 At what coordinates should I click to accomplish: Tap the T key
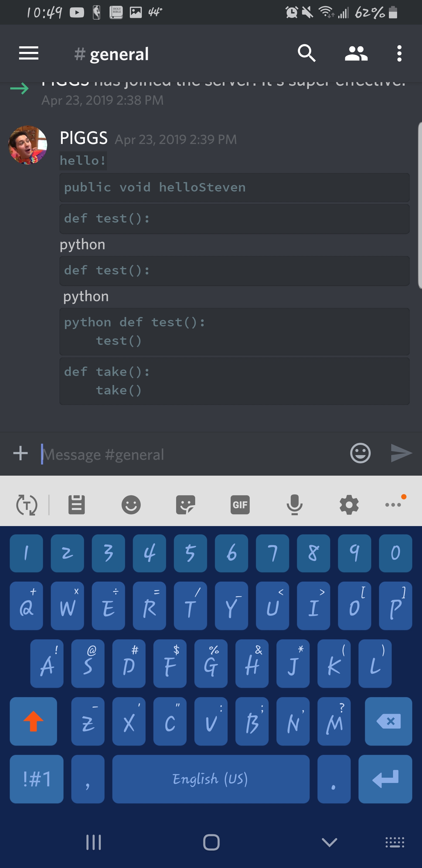point(190,606)
